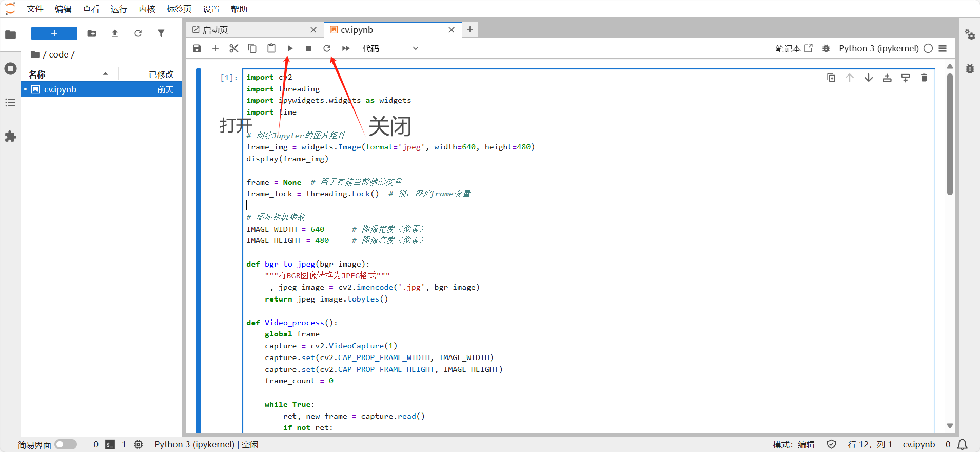Open notifications bell in status bar
The width and height of the screenshot is (980, 452).
tap(963, 444)
